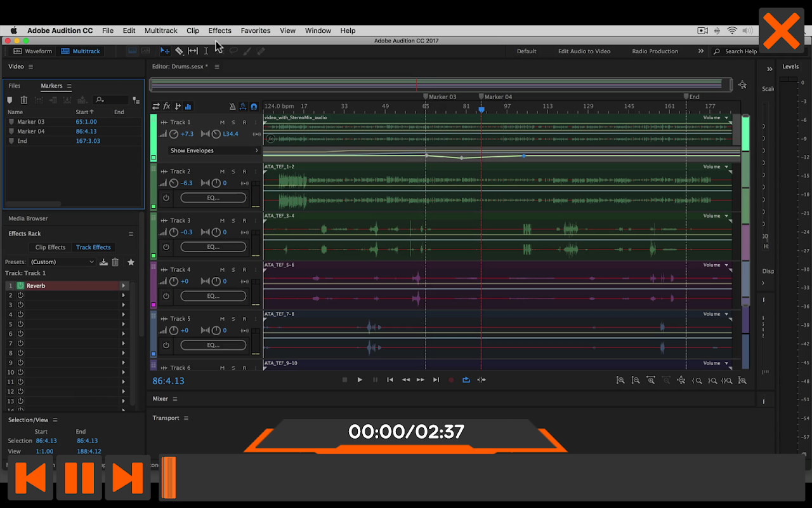Select the Move tool in the toolbar
Image resolution: width=812 pixels, height=508 pixels.
tap(165, 51)
